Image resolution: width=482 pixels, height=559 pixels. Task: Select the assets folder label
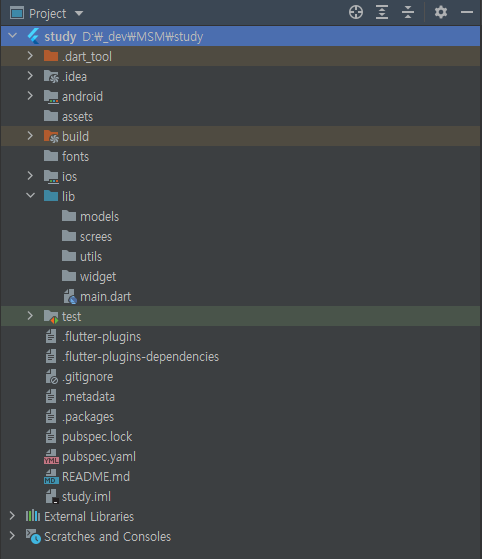coord(77,117)
